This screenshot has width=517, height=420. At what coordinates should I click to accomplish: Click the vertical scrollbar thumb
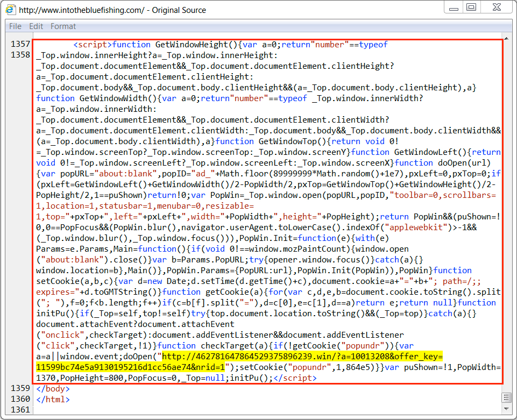(x=506, y=397)
